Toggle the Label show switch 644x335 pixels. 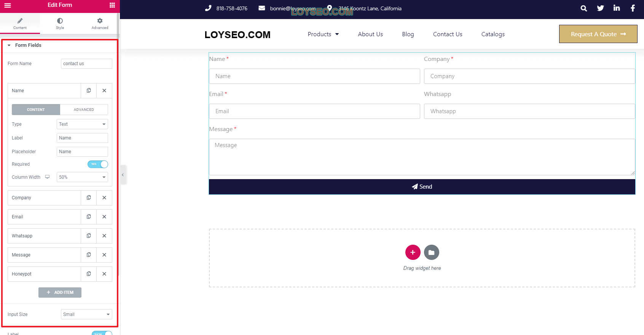click(102, 333)
